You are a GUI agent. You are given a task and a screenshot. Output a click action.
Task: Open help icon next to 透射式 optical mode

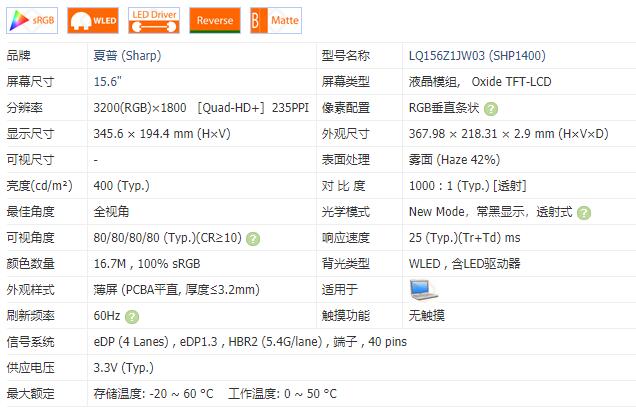click(584, 213)
